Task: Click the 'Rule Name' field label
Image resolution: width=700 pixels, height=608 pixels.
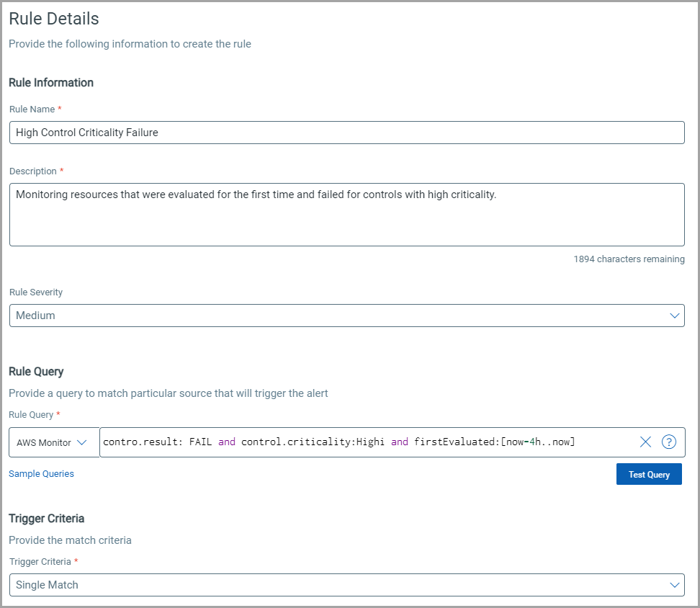Action: (x=32, y=109)
